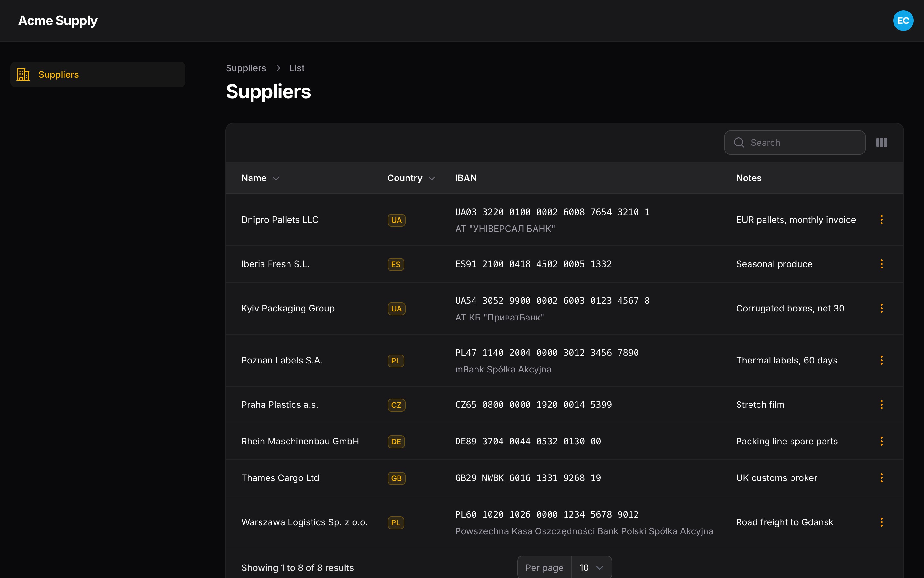Select the Praha Plastics a.s. name cell

coord(279,405)
